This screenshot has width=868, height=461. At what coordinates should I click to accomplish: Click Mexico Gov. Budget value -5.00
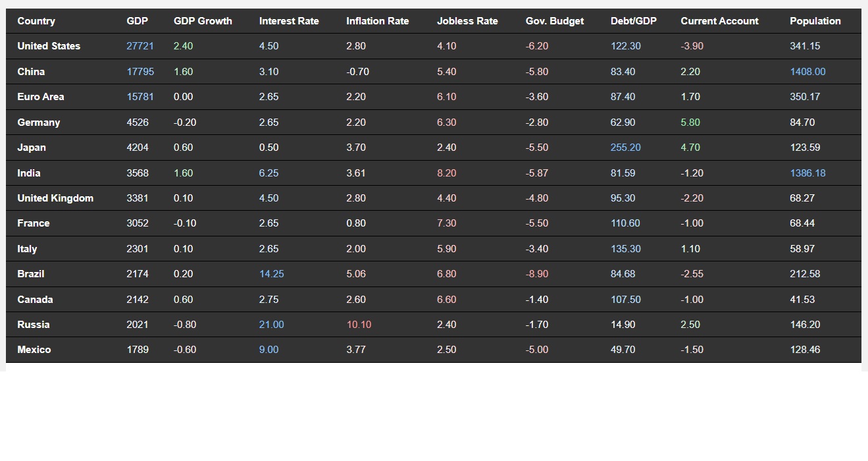(537, 350)
